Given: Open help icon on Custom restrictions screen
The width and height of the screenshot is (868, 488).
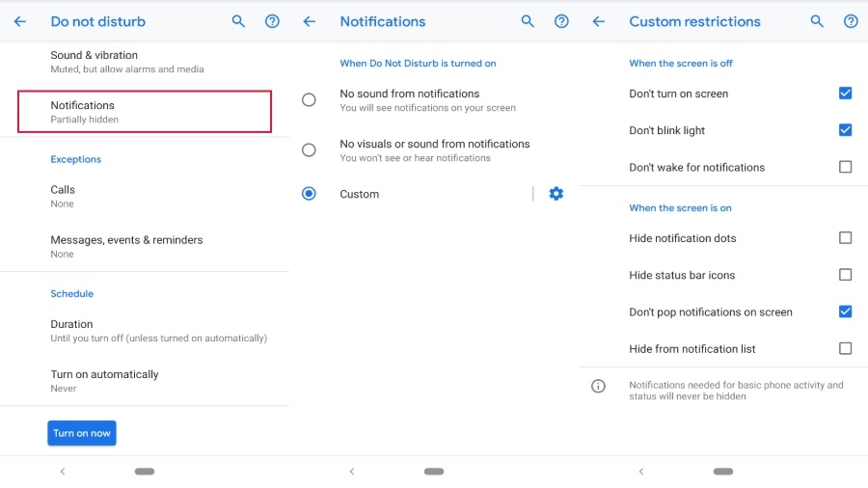Looking at the screenshot, I should [851, 21].
